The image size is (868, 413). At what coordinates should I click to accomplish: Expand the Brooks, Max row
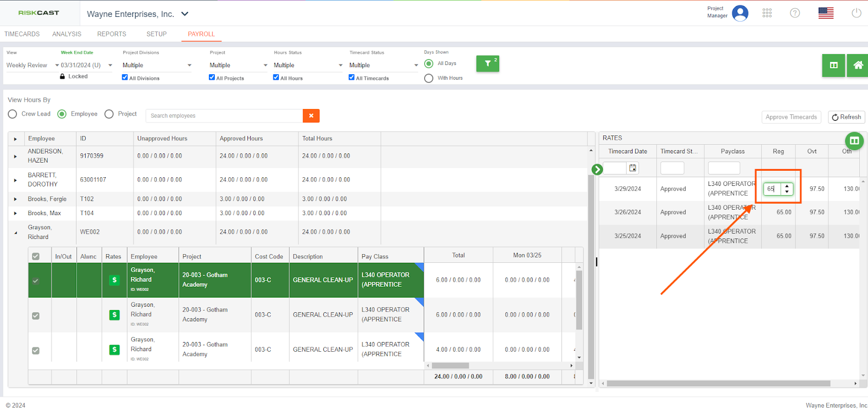(15, 213)
